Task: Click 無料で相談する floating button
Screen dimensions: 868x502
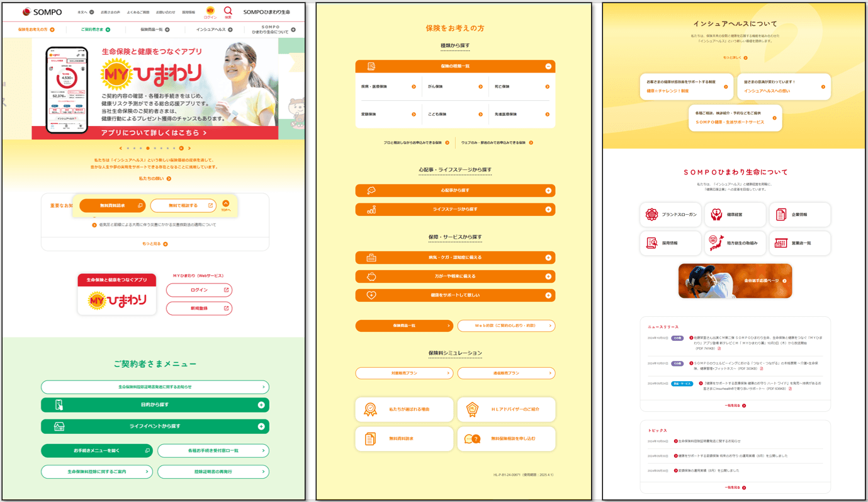Action: click(183, 205)
